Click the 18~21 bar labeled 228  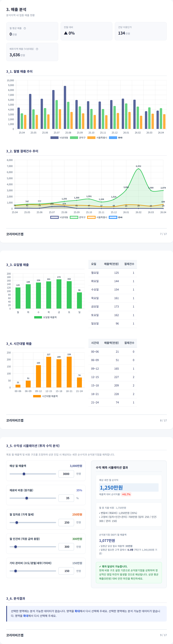(x=69, y=372)
